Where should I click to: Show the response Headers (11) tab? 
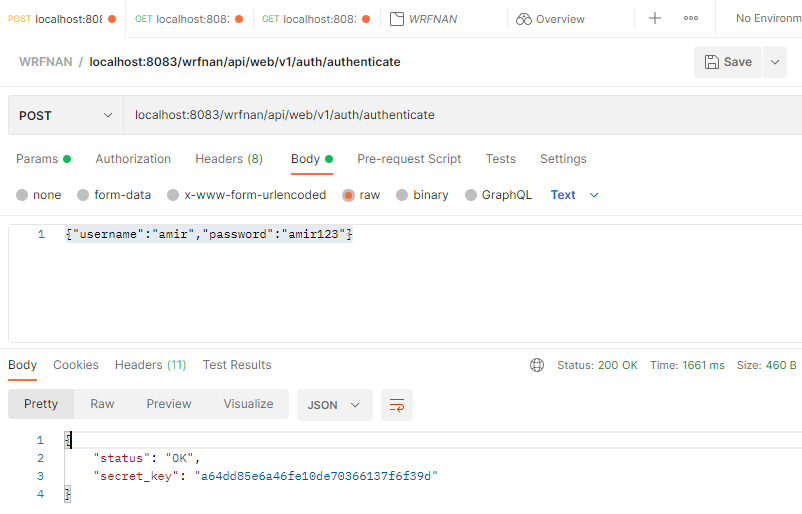click(150, 365)
